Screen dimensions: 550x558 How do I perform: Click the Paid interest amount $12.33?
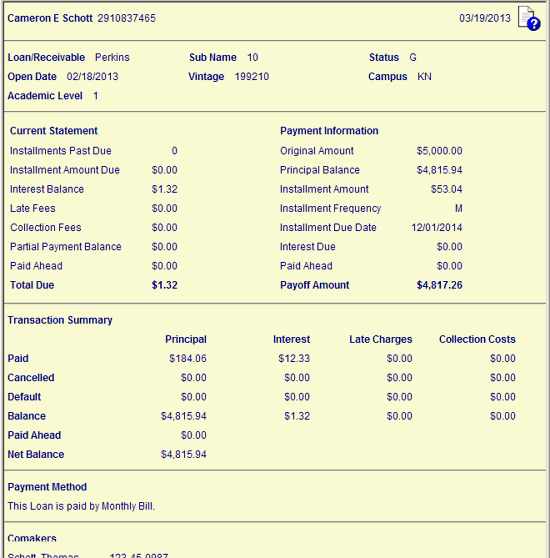pyautogui.click(x=294, y=358)
